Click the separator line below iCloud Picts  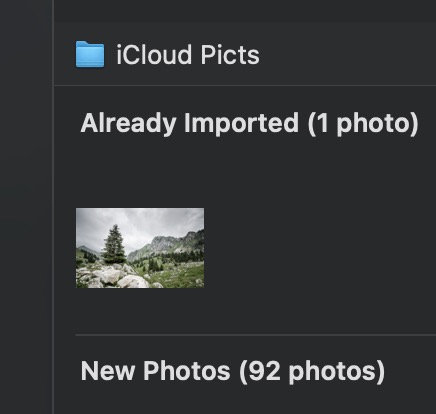pyautogui.click(x=245, y=86)
